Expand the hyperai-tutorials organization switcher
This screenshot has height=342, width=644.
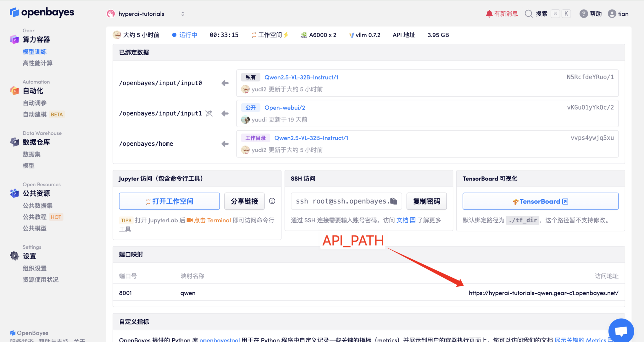pyautogui.click(x=183, y=14)
